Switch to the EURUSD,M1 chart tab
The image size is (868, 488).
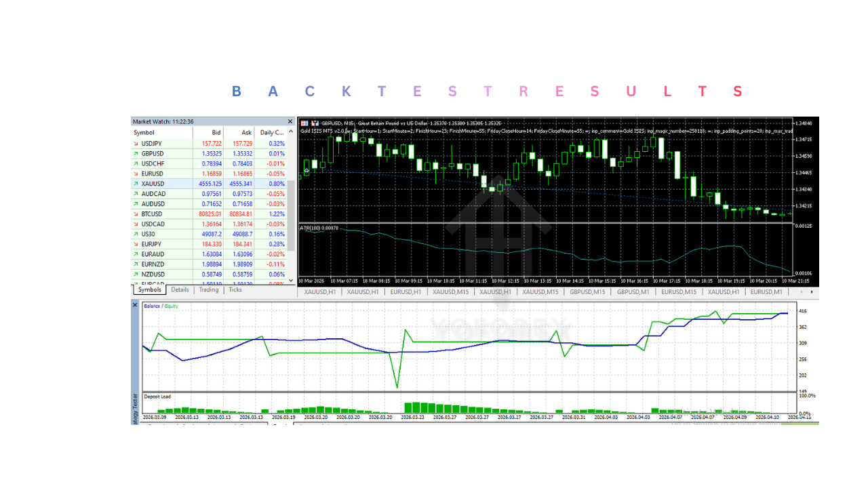[x=766, y=291]
